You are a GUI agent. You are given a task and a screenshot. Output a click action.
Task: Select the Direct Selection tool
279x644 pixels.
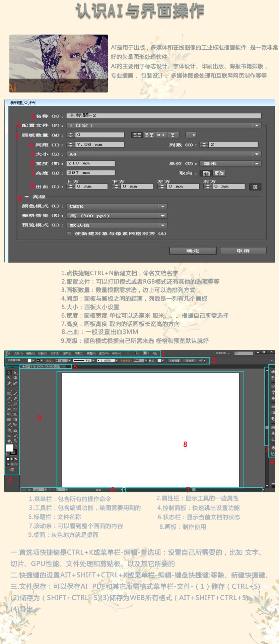(x=15, y=372)
